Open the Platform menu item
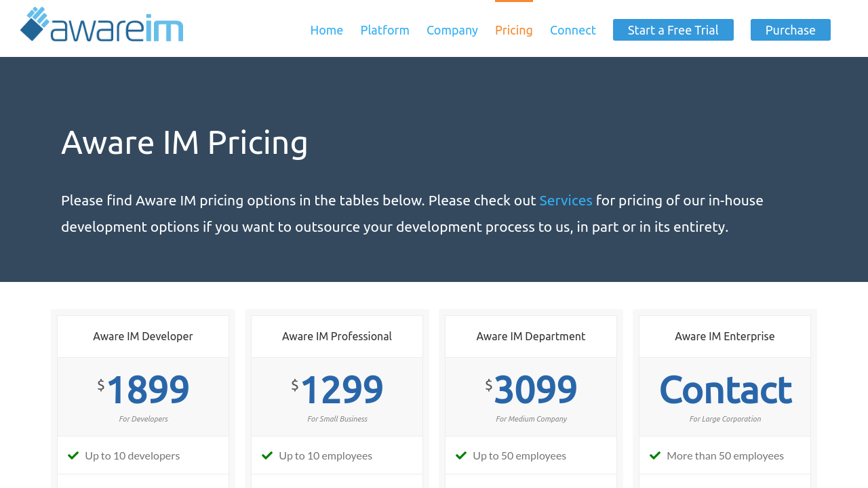The image size is (868, 488). click(384, 30)
